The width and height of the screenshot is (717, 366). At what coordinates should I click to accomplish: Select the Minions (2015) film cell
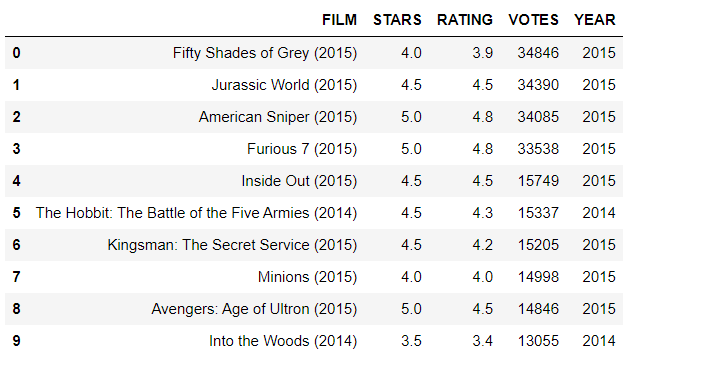coord(307,277)
